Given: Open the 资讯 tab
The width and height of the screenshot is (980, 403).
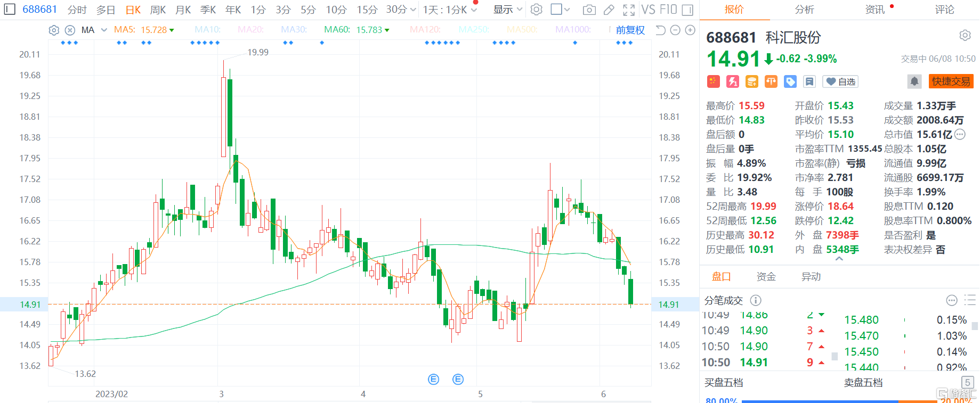Looking at the screenshot, I should click(x=874, y=10).
